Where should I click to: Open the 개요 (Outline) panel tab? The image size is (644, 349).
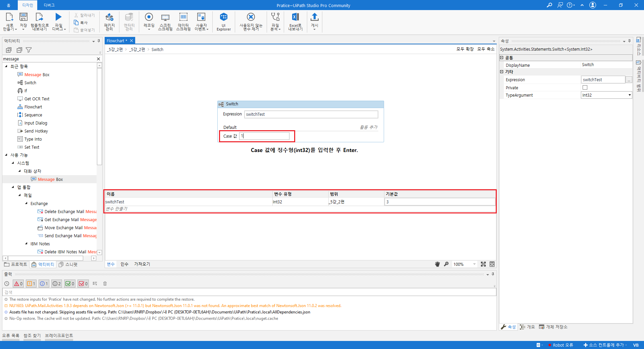click(x=527, y=327)
